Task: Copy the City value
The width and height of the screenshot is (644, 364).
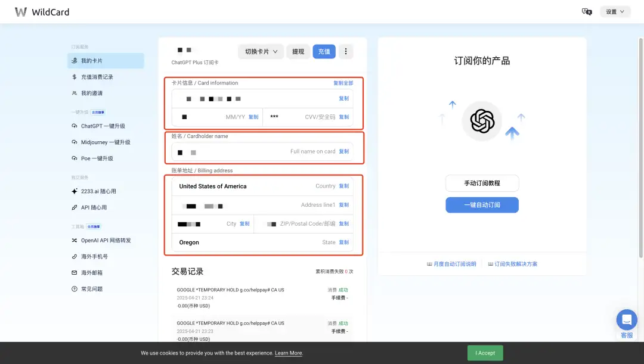Action: 244,223
